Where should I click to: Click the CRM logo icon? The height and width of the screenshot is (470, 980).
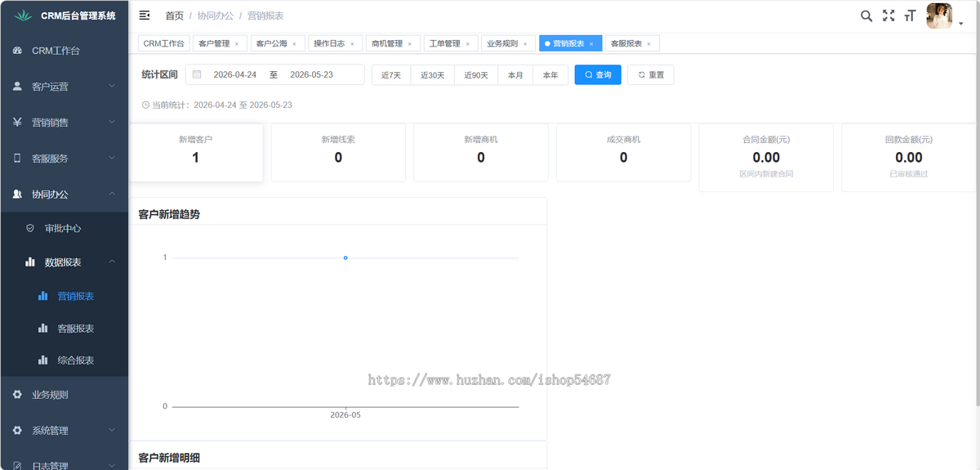click(x=22, y=16)
